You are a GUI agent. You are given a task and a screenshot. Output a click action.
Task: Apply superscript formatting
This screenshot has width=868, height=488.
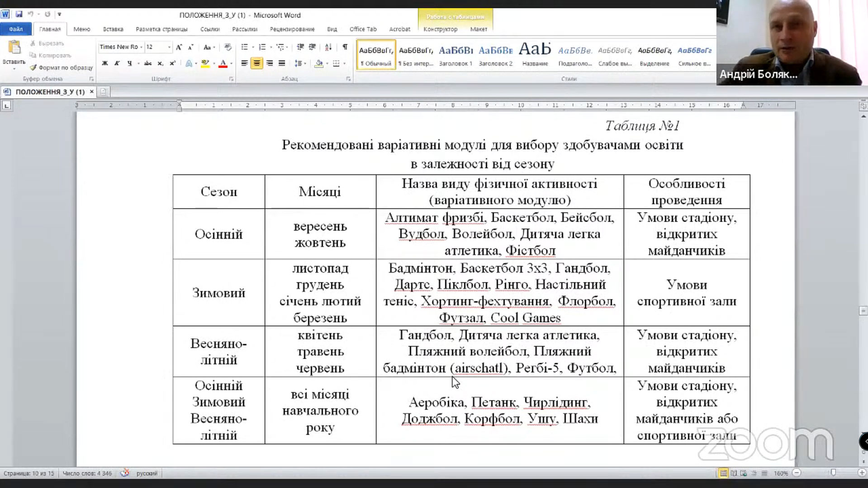click(x=172, y=63)
